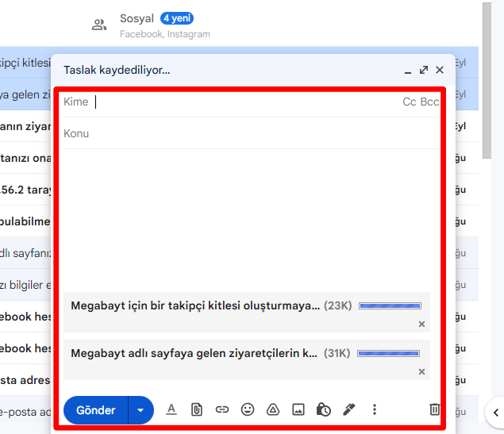Insert a photo using the image icon
Image resolution: width=504 pixels, height=434 pixels.
pos(298,409)
